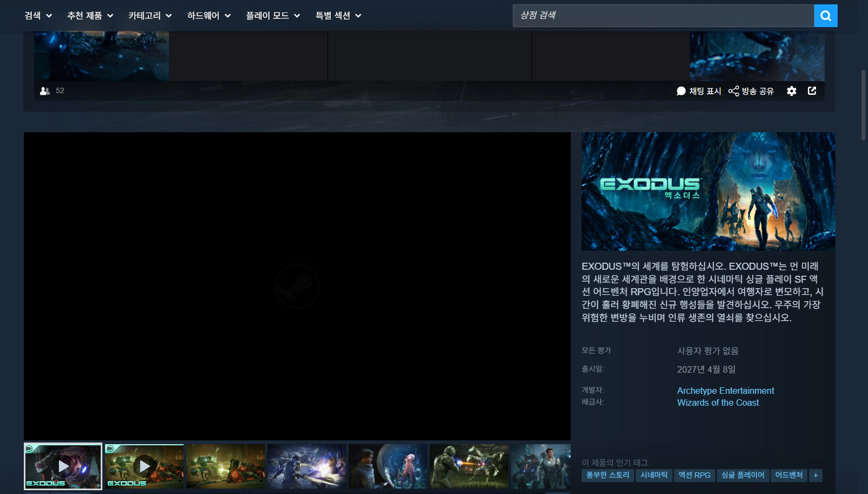The width and height of the screenshot is (868, 494).
Task: Click the release date 2027년 4월 8일
Action: 706,369
